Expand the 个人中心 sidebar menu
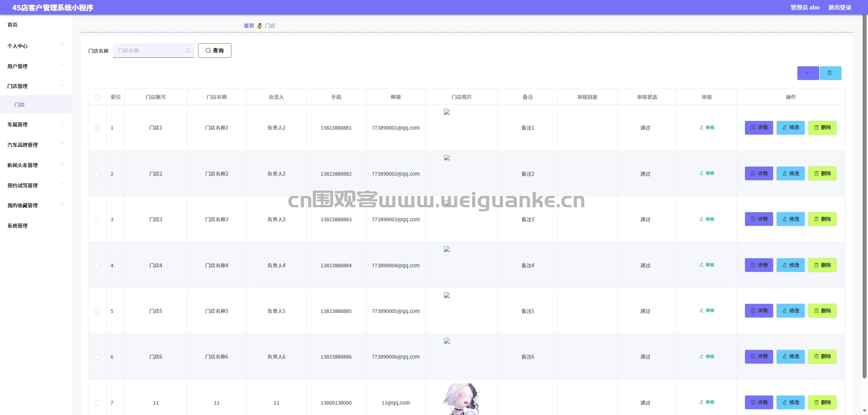The width and height of the screenshot is (868, 415). 36,46
